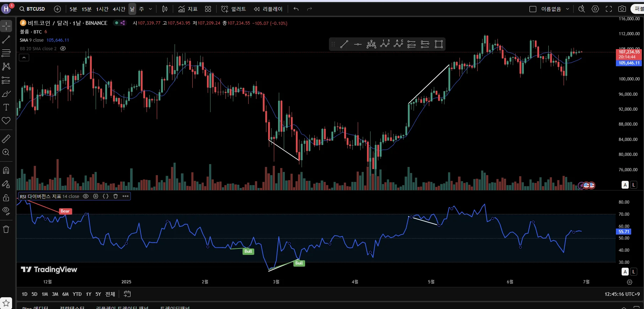Viewport: 644px width, 309px height.
Task: Click the remove drawings trash icon in sidebar
Action: (x=6, y=229)
